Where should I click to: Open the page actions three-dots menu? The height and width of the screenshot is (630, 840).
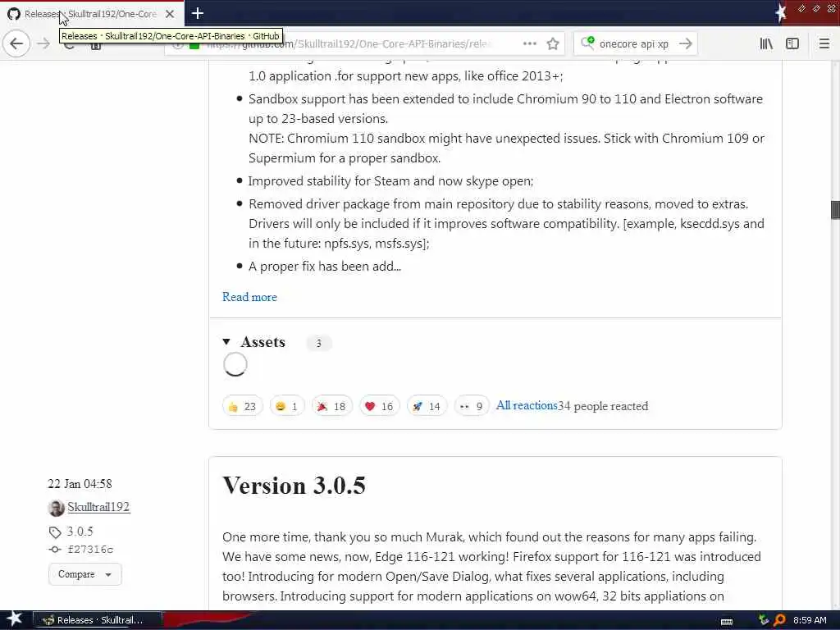[529, 43]
